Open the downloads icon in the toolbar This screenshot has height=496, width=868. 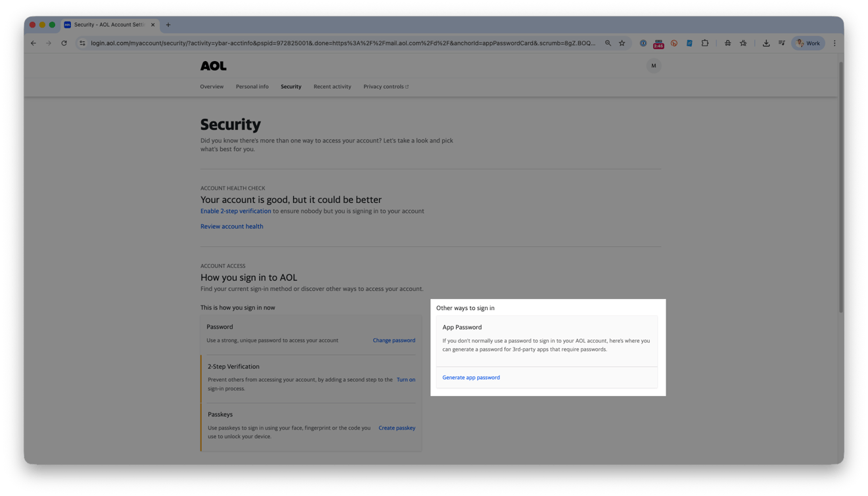[766, 43]
